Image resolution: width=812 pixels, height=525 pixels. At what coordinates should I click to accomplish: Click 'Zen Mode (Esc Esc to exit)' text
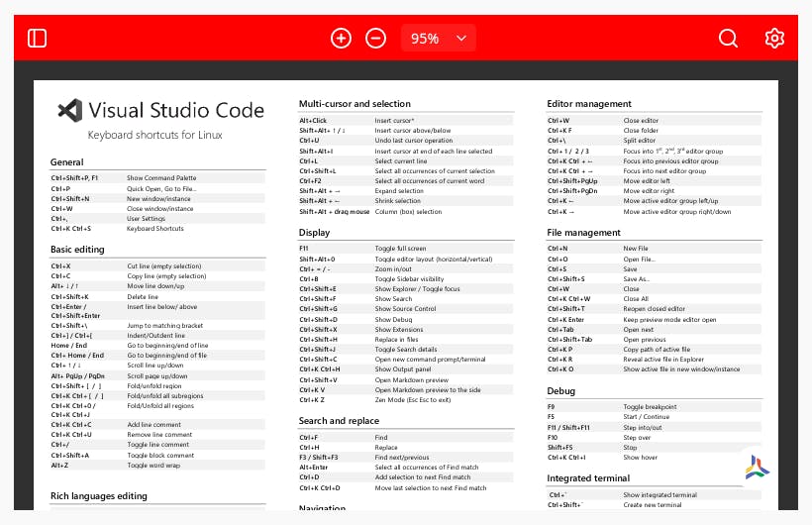coord(413,400)
